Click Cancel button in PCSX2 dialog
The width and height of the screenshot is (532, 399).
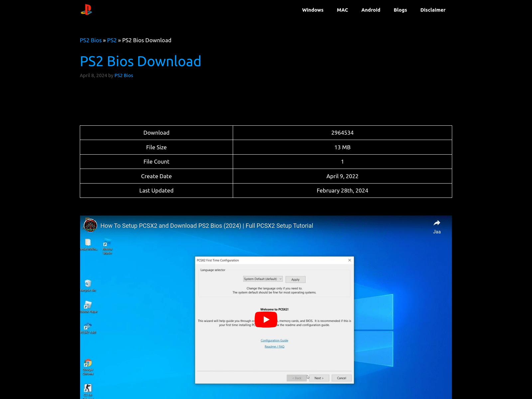tap(341, 378)
